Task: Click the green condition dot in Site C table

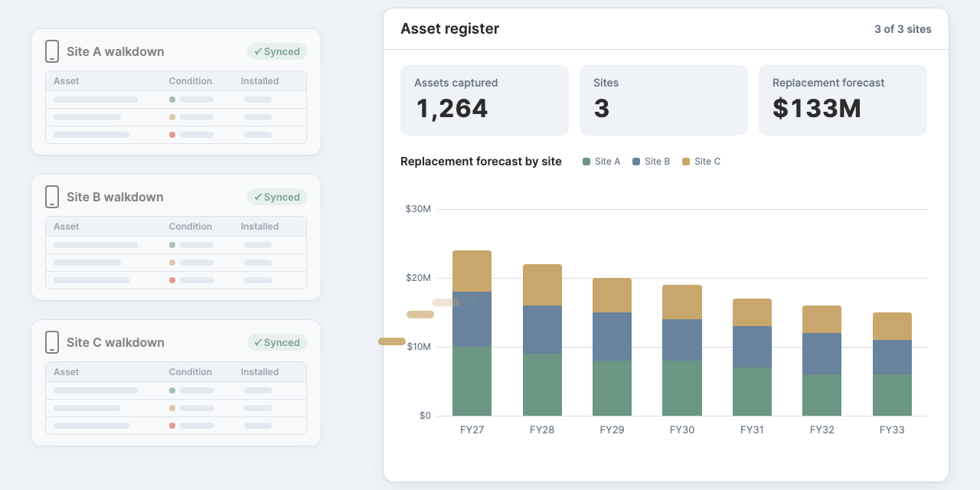Action: pos(172,390)
